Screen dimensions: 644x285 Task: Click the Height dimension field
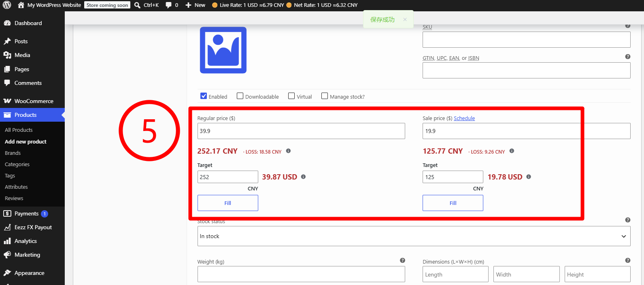597,274
